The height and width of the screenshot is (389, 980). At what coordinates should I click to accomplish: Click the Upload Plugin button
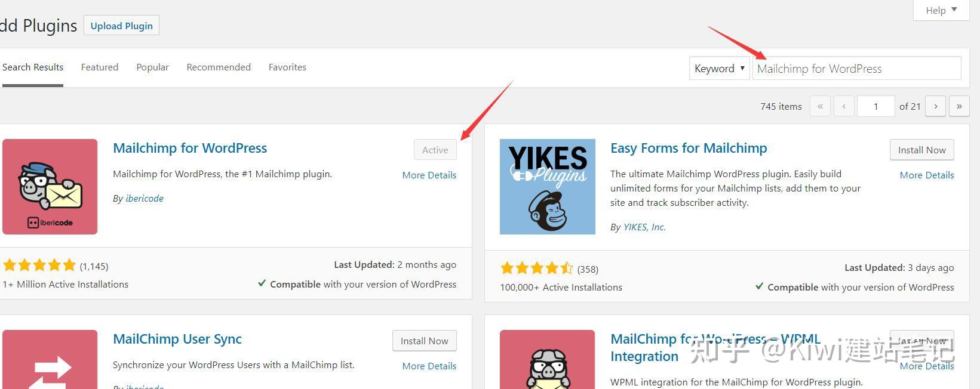tap(121, 25)
